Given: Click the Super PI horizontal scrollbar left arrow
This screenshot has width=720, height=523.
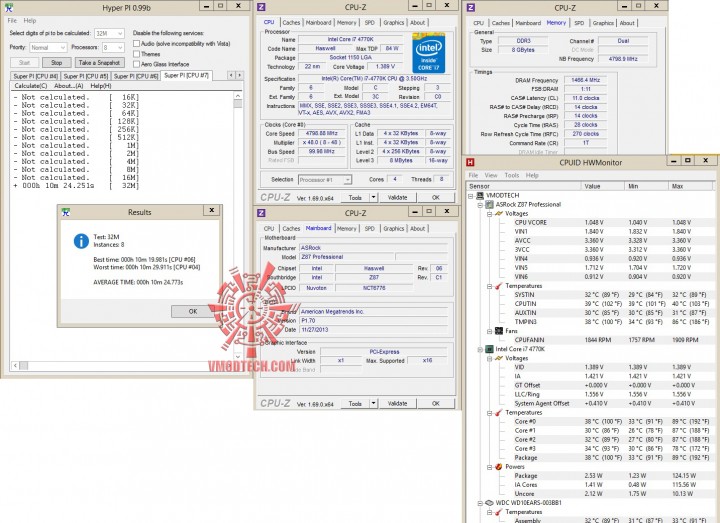Looking at the screenshot, I should pos(15,366).
